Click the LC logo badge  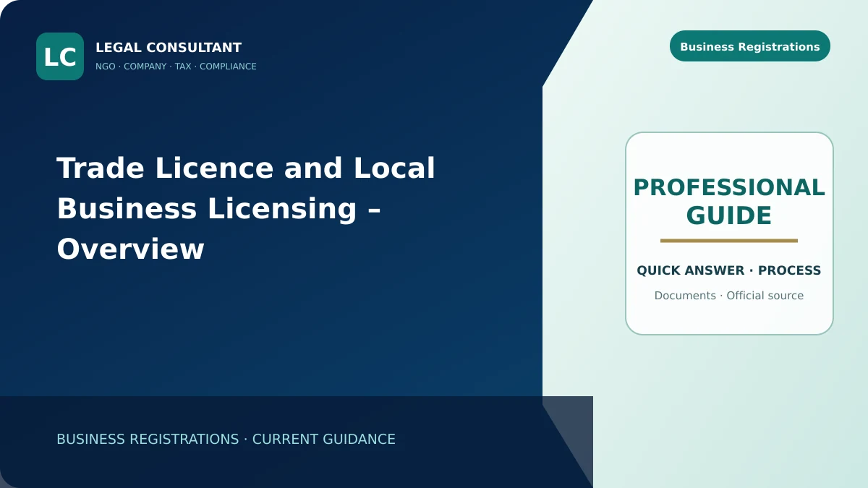pyautogui.click(x=60, y=56)
